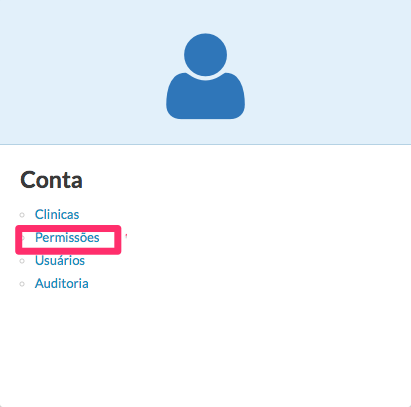411x407 pixels.
Task: Select the avatar's circular head shape
Action: 205,55
